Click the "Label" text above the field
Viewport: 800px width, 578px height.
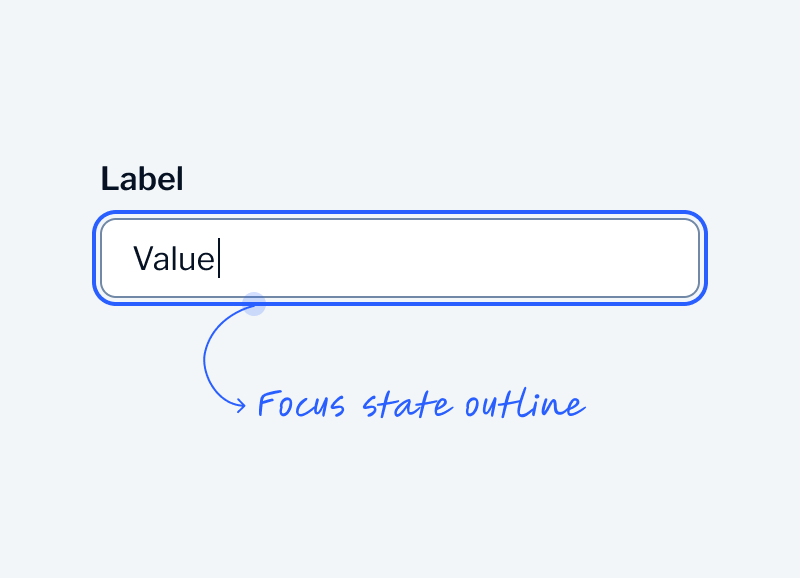pos(142,180)
